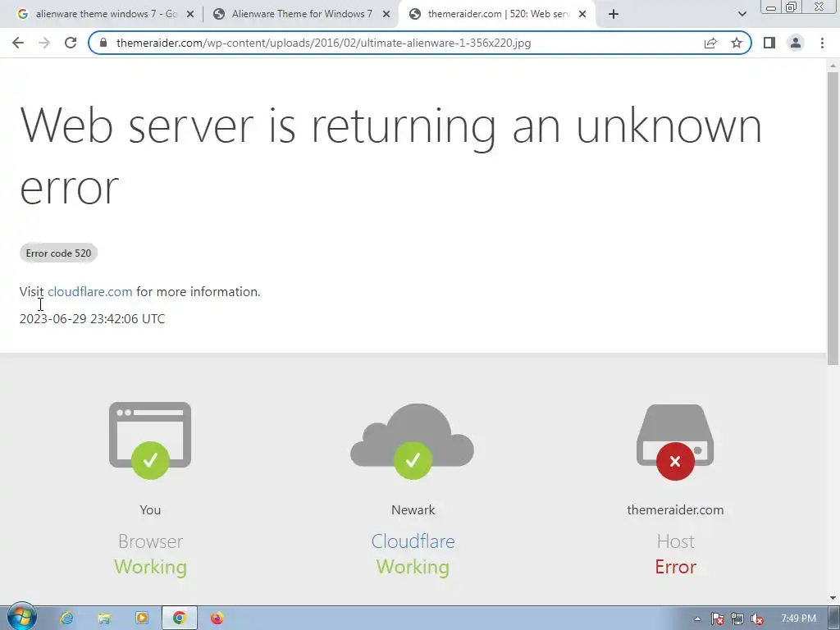The height and width of the screenshot is (630, 840).
Task: Open the Chrome three-dot menu
Action: 822,43
